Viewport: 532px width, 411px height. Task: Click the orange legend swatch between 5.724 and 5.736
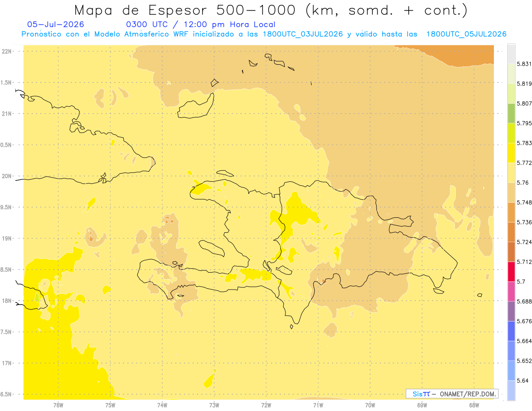click(x=511, y=232)
